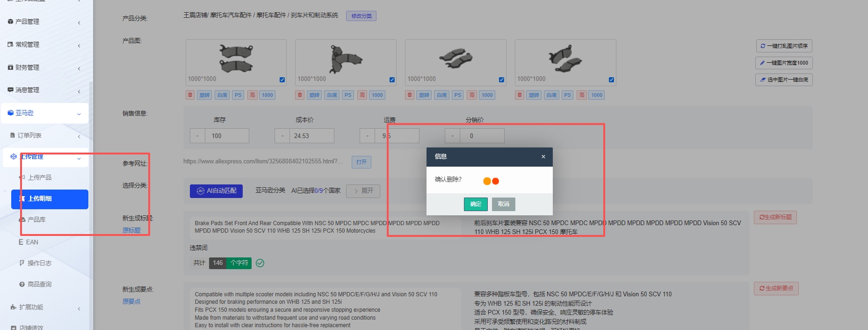868x330 pixels.
Task: Uncheck the first product image checkbox
Action: (282, 80)
